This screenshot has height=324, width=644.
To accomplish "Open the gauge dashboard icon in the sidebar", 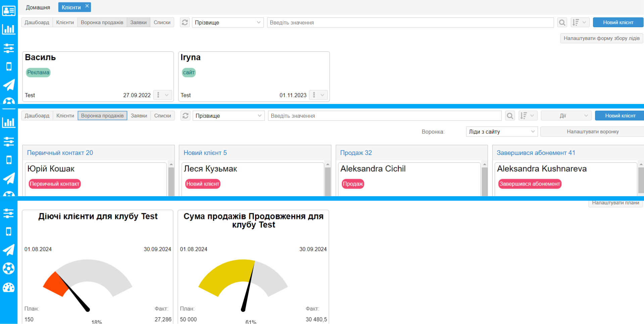I will pos(9,287).
